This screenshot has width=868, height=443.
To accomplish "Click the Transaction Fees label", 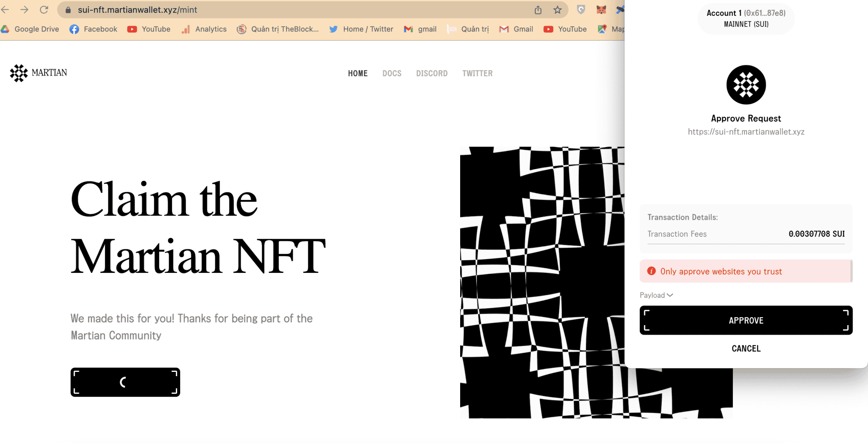I will click(677, 234).
